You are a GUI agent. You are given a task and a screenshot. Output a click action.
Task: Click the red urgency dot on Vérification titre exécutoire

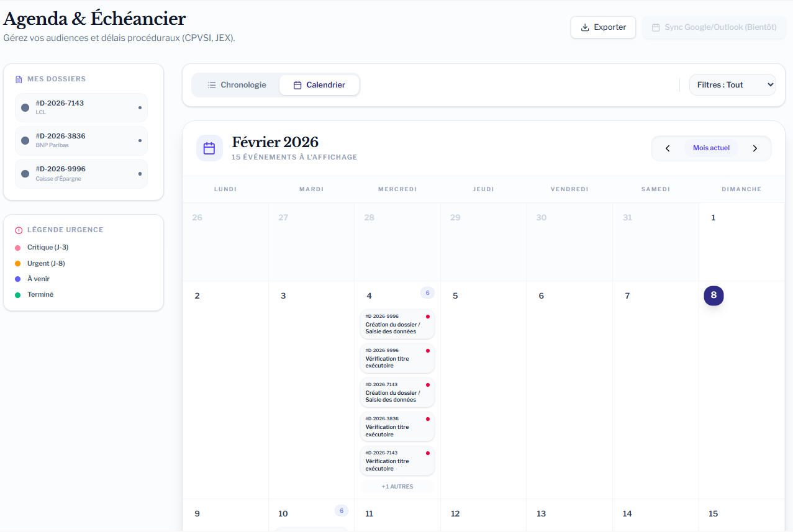429,350
